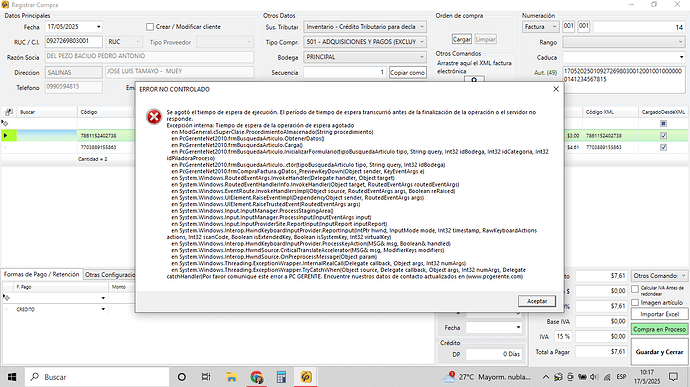
Task: Open the Otras Configuraciones tab
Action: [x=110, y=275]
